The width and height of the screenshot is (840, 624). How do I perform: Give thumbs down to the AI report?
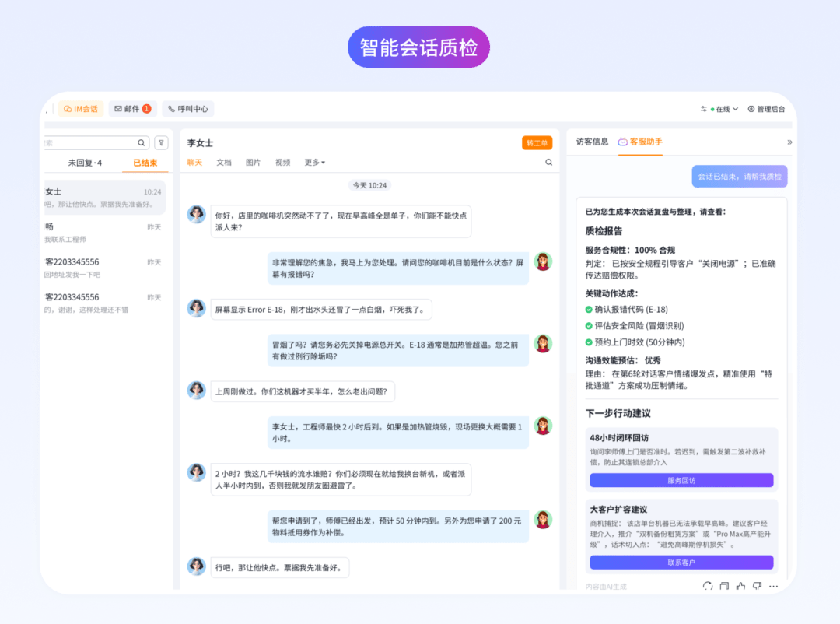pos(757,587)
